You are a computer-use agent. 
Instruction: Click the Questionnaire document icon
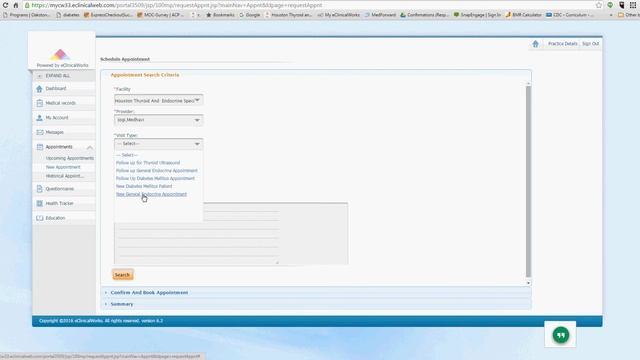(x=40, y=189)
